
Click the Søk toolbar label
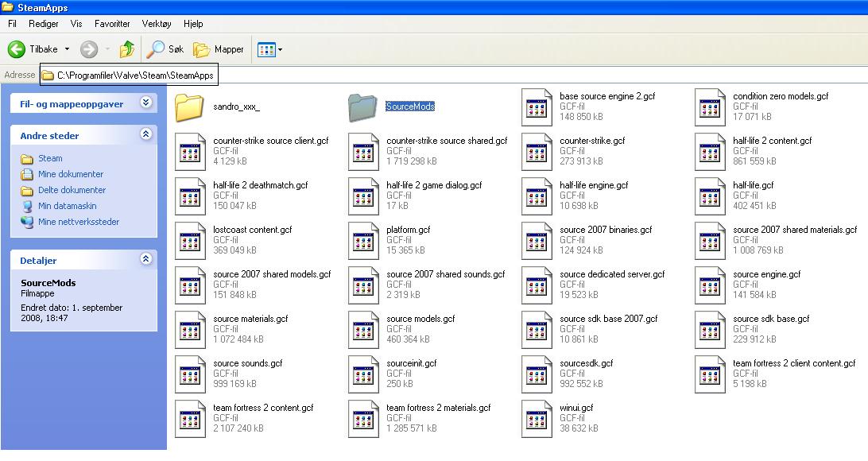coord(176,49)
